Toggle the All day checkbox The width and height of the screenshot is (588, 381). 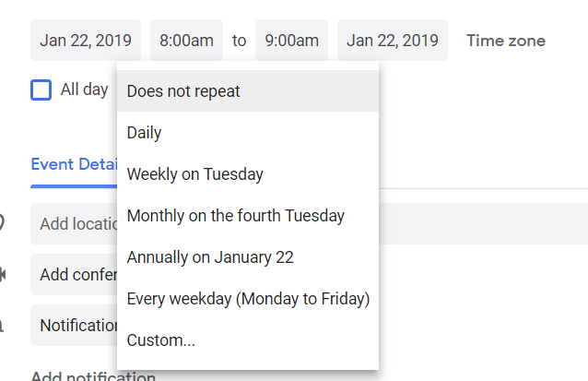(41, 89)
